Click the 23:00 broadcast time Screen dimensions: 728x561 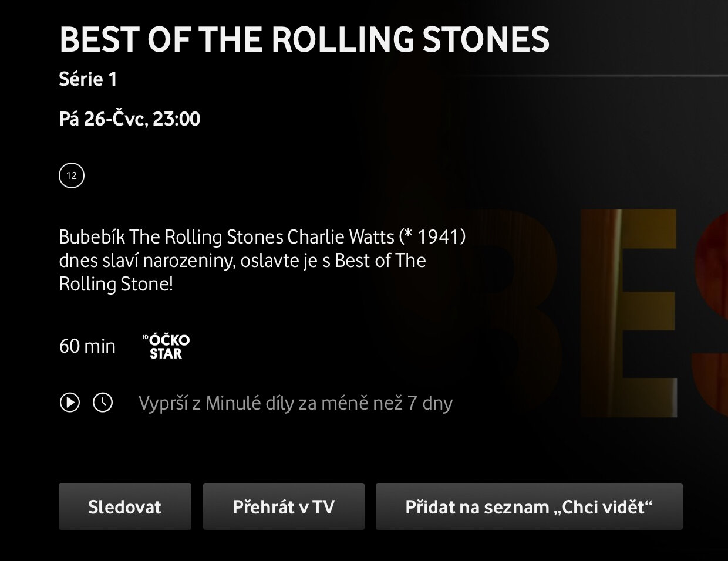point(176,119)
